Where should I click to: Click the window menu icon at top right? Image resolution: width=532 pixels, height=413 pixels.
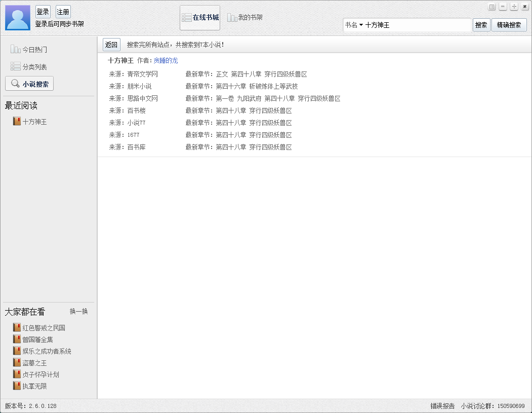492,7
